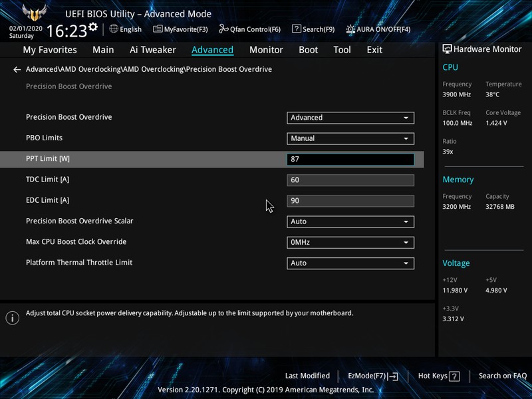Click the +12V reading 11.980 V
This screenshot has height=399, width=532.
455,290
